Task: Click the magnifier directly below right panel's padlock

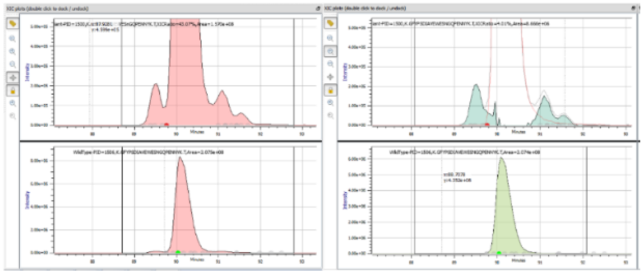Action: [330, 103]
